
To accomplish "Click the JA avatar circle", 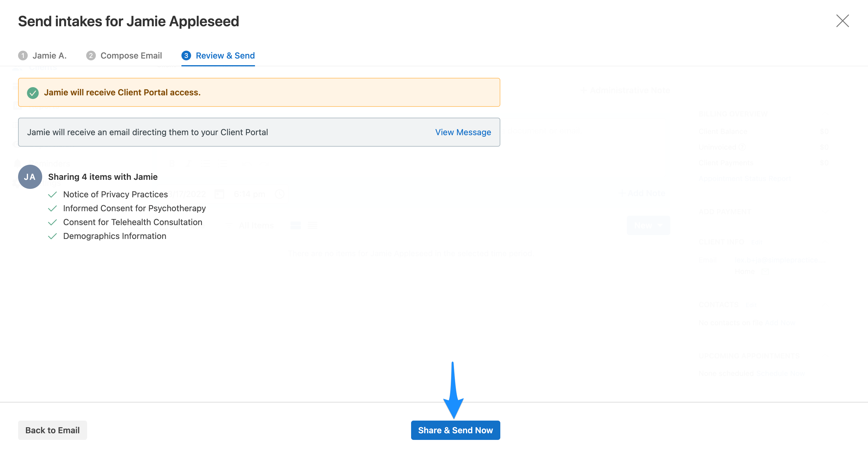I will pos(30,177).
